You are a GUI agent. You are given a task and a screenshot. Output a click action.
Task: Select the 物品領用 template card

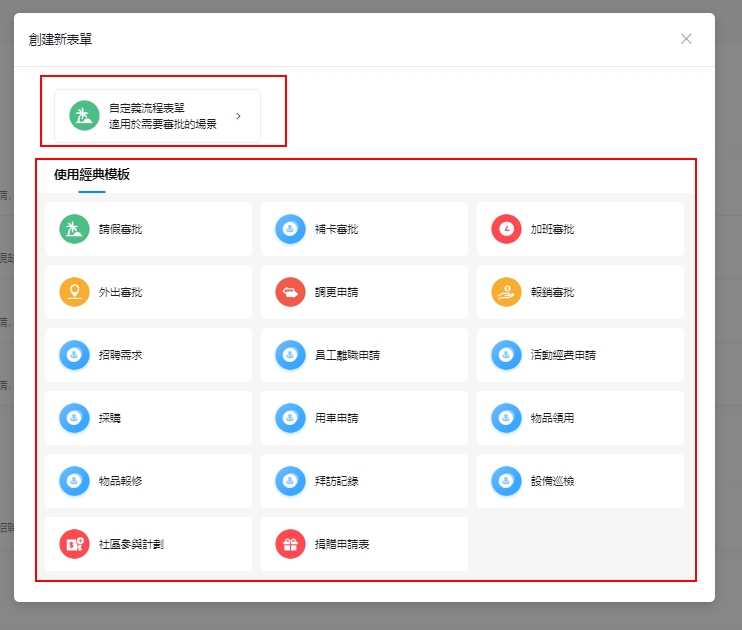point(580,418)
